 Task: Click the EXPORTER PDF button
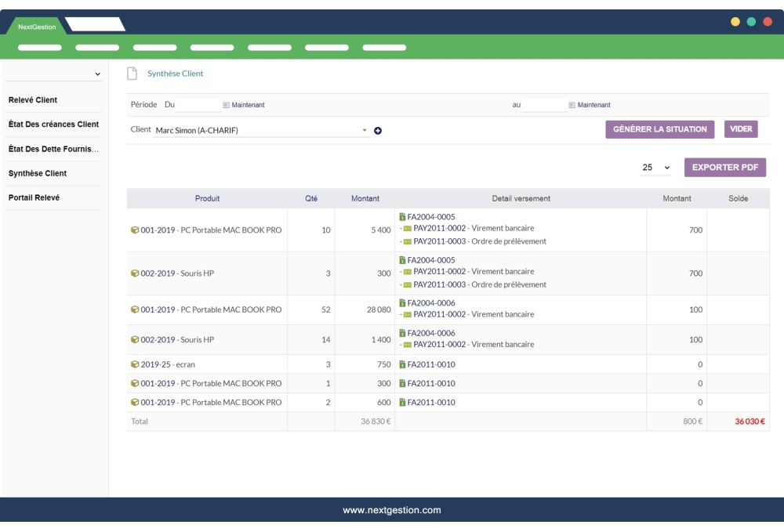(x=725, y=167)
